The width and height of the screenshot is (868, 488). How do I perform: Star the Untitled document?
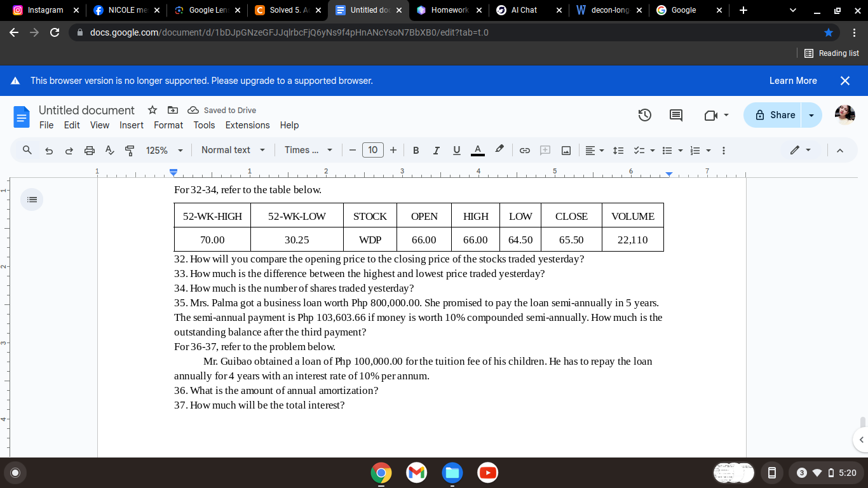153,110
